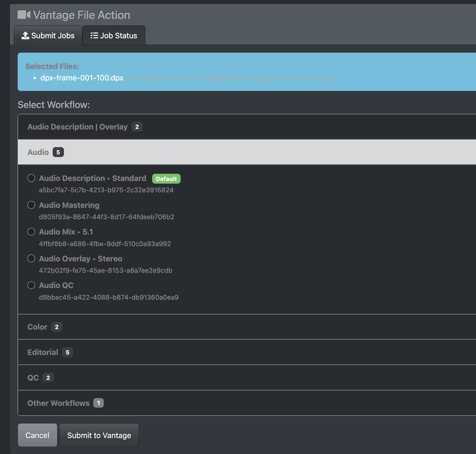Select the Audio Description - Standard workflow radio
This screenshot has width=476, height=454.
(31, 178)
